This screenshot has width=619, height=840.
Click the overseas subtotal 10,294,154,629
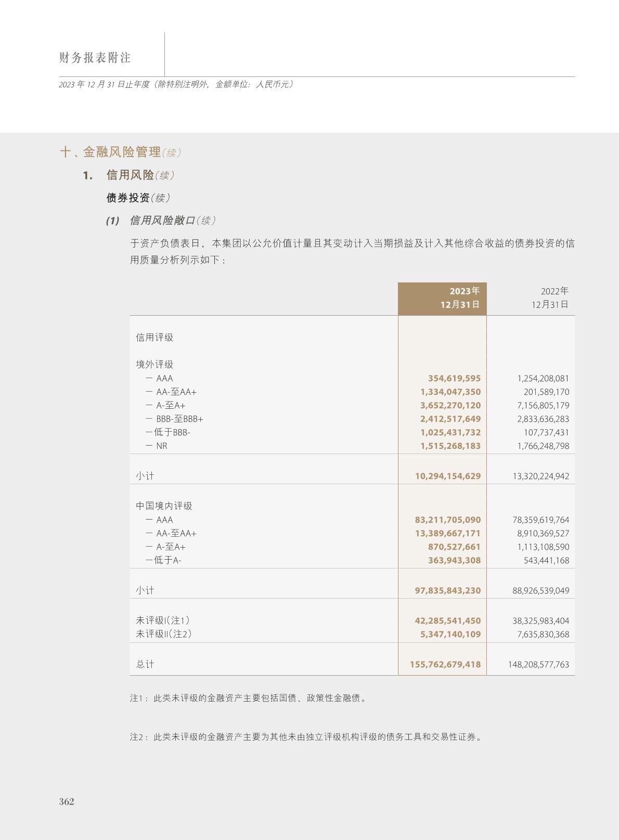[447, 476]
